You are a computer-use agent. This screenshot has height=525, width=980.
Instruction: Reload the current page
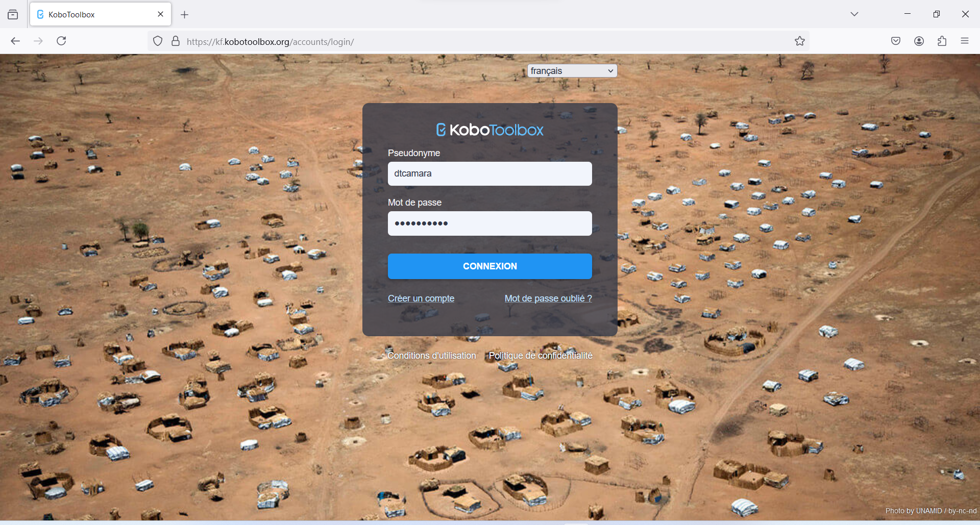pos(61,41)
